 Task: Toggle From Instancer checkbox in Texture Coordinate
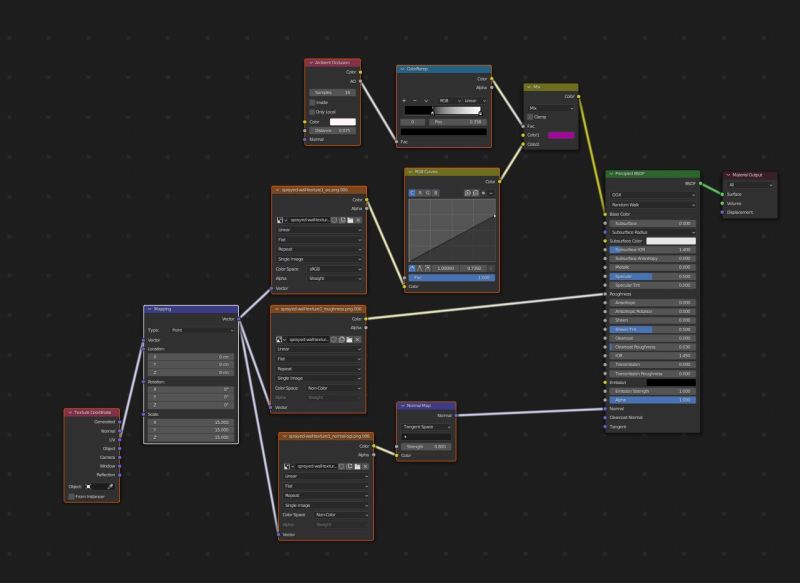pyautogui.click(x=71, y=496)
